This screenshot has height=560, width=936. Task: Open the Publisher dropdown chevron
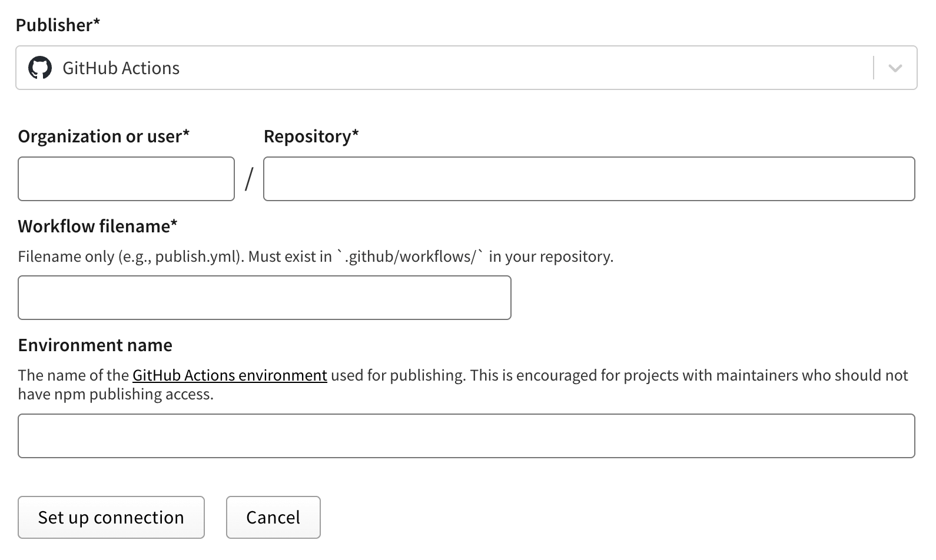click(x=895, y=68)
